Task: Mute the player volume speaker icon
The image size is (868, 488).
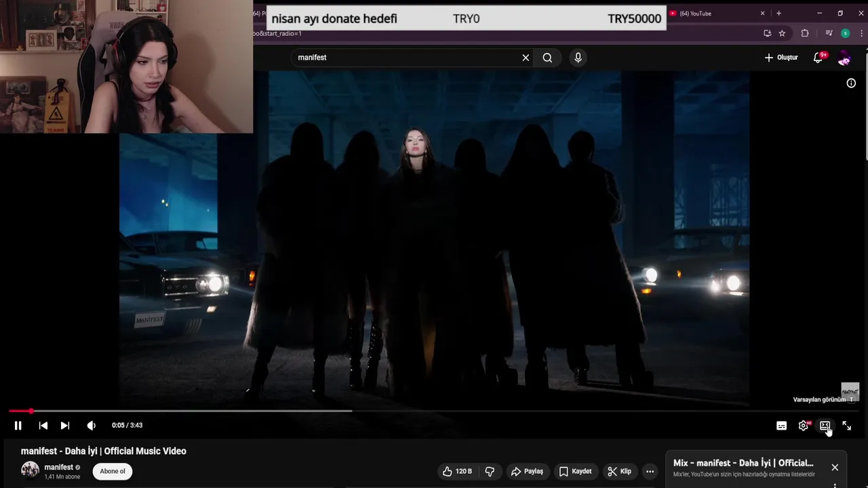Action: pyautogui.click(x=92, y=426)
